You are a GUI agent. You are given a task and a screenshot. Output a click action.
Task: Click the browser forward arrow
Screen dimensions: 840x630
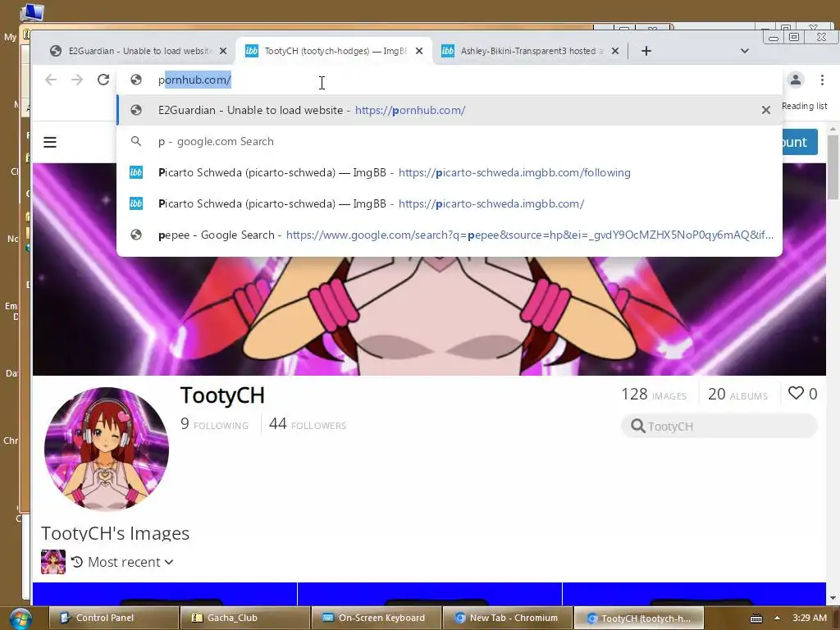click(77, 80)
